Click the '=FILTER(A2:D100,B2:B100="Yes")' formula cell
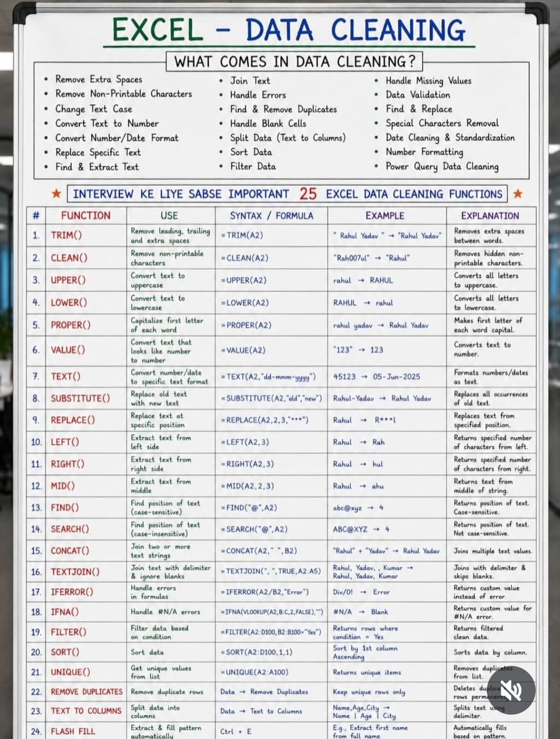The image size is (560, 739). [271, 632]
